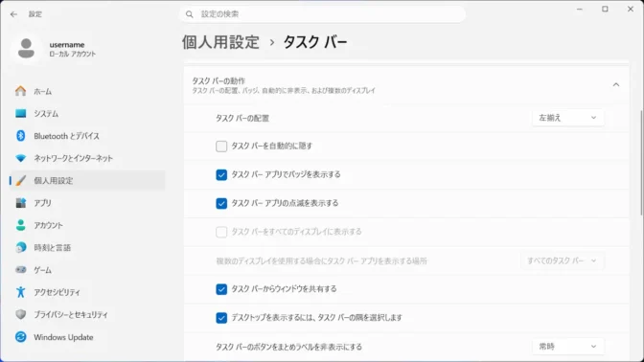
Task: Open アクセシビリティ settings page
Action: click(88, 292)
